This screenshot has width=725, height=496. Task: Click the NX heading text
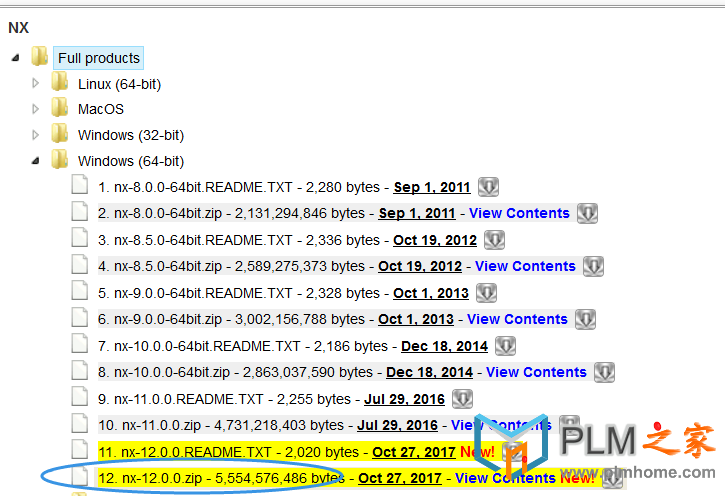(18, 28)
